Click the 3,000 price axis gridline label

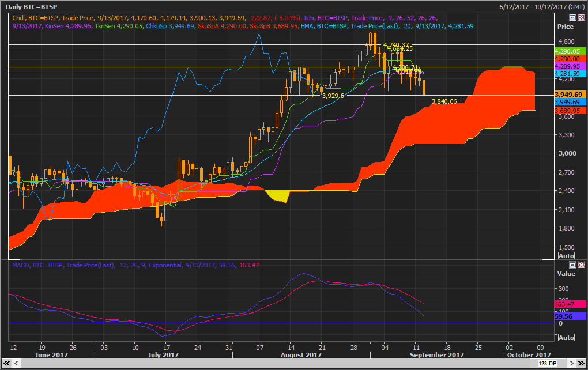pos(567,153)
